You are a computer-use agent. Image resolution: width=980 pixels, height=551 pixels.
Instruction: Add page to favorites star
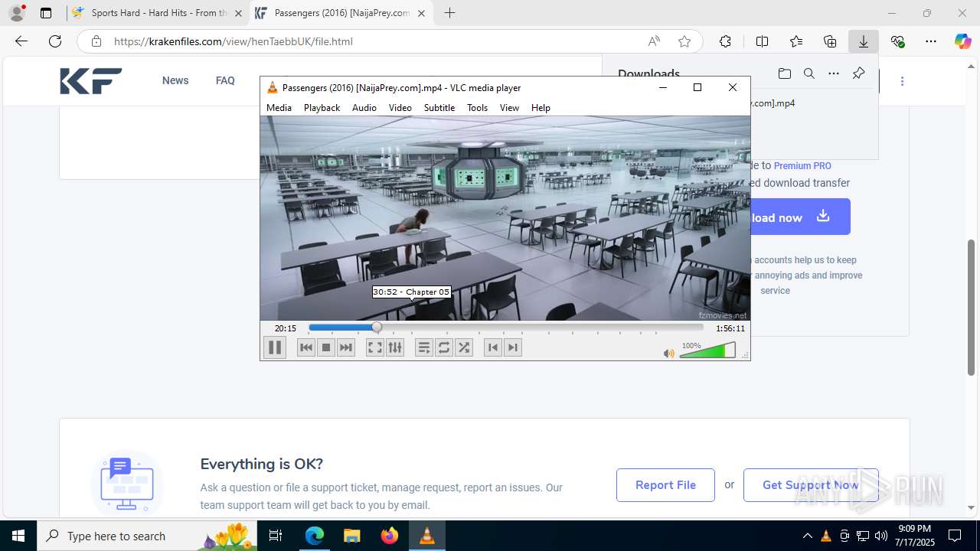coord(684,41)
